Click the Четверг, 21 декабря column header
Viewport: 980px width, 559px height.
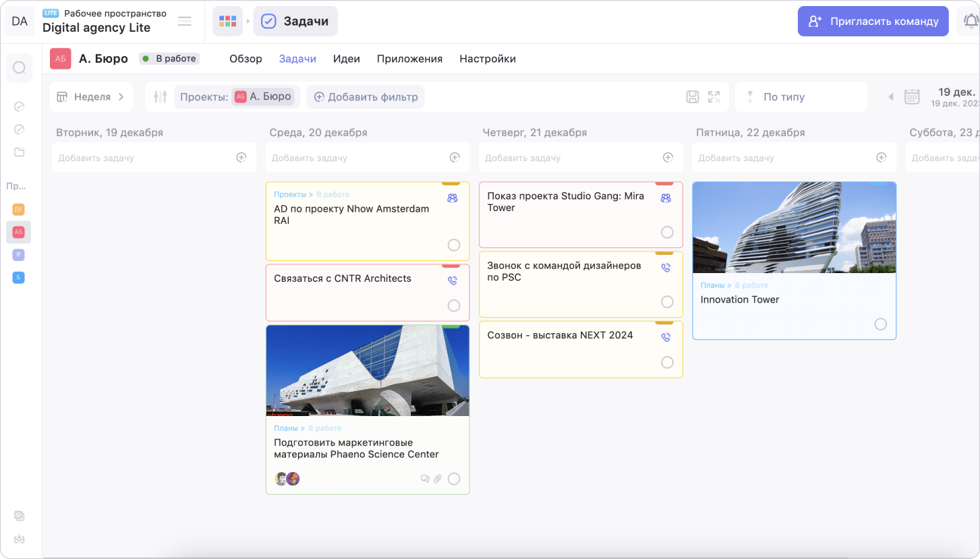tap(535, 133)
